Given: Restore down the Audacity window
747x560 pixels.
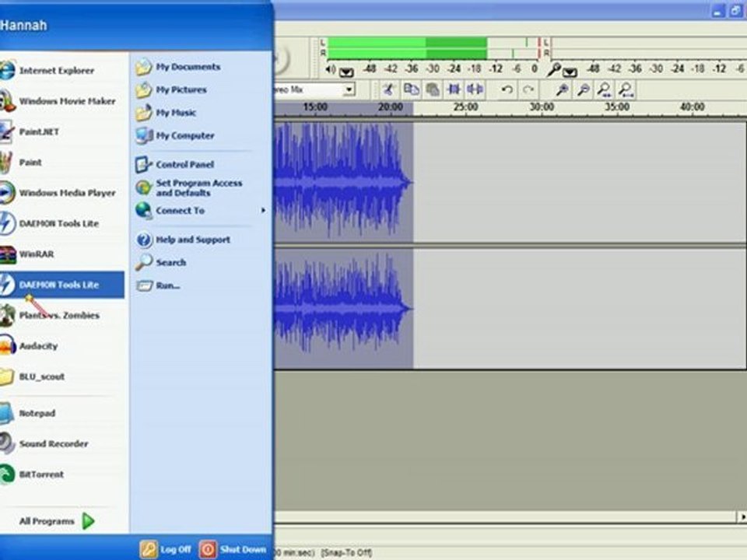Looking at the screenshot, I should click(x=737, y=10).
